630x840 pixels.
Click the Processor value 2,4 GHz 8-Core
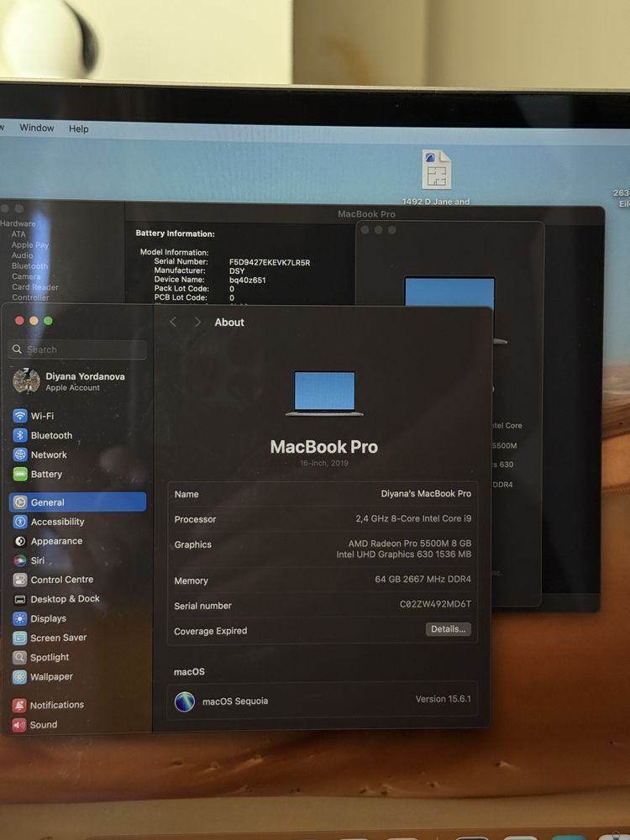click(x=413, y=518)
